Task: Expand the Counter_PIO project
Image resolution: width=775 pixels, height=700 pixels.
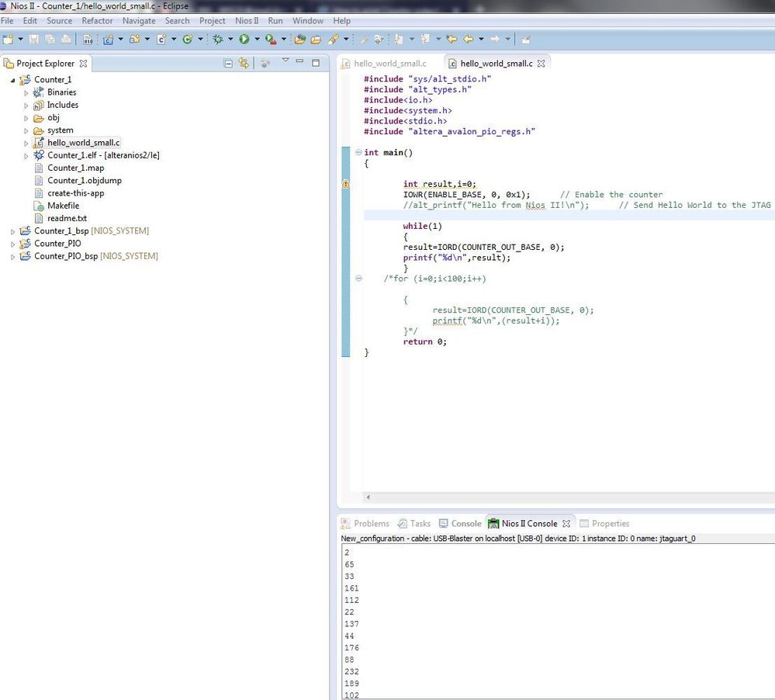Action: 13,244
